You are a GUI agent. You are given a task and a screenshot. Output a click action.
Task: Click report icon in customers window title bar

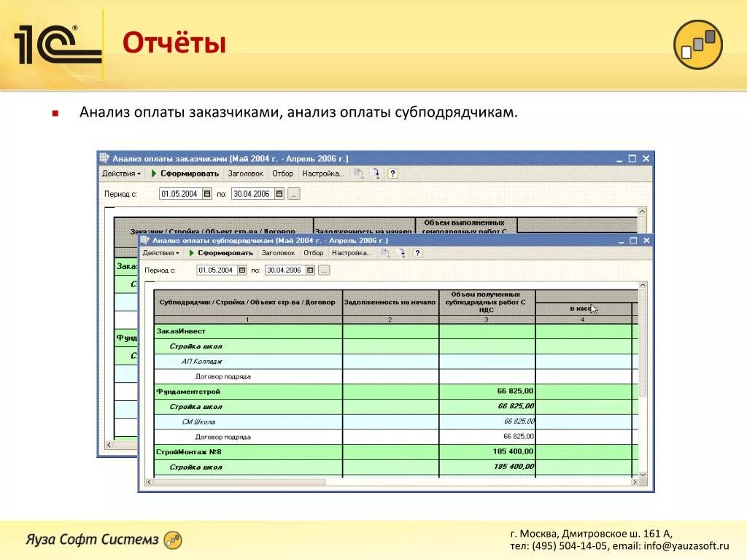[104, 158]
